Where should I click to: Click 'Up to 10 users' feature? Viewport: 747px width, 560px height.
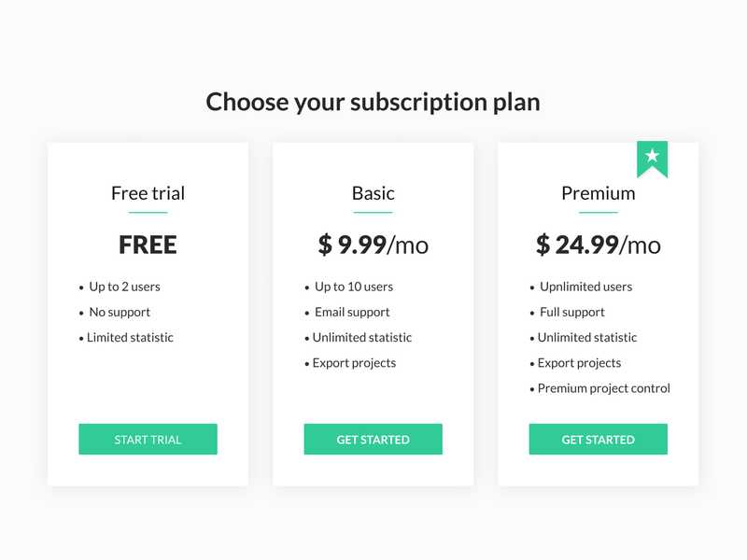click(353, 287)
